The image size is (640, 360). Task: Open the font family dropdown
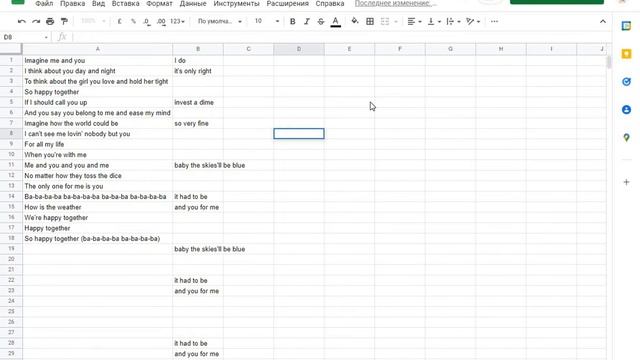[x=220, y=21]
